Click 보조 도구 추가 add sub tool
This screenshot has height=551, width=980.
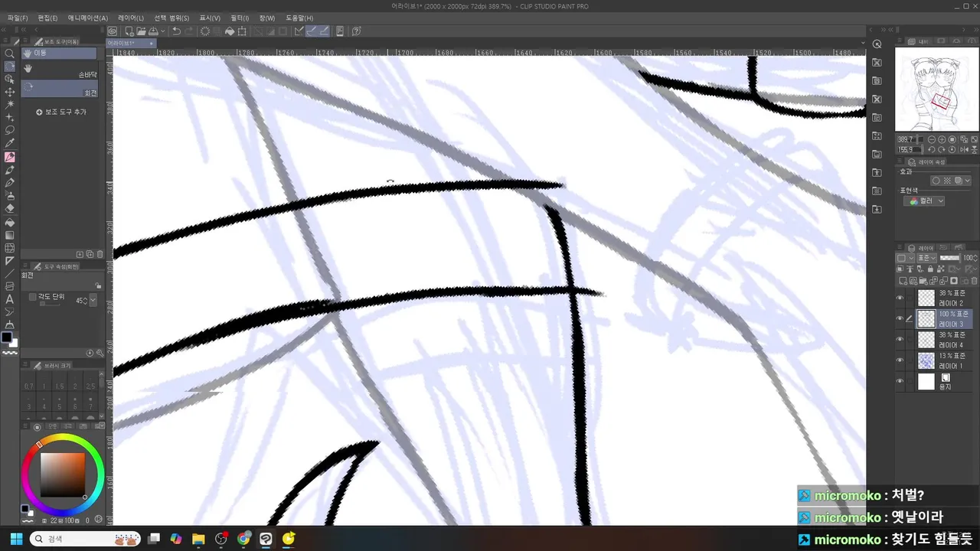coord(61,112)
